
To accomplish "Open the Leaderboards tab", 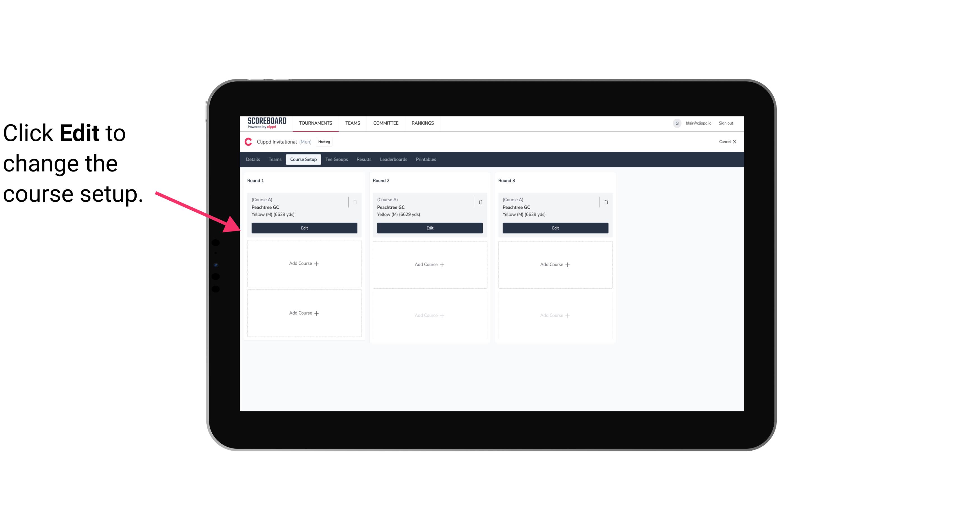I will 394,159.
